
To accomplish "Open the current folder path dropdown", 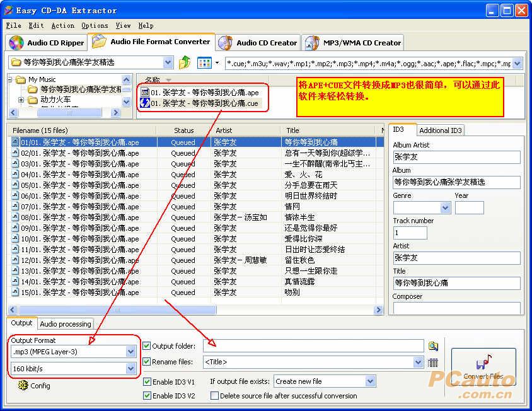I will [168, 62].
